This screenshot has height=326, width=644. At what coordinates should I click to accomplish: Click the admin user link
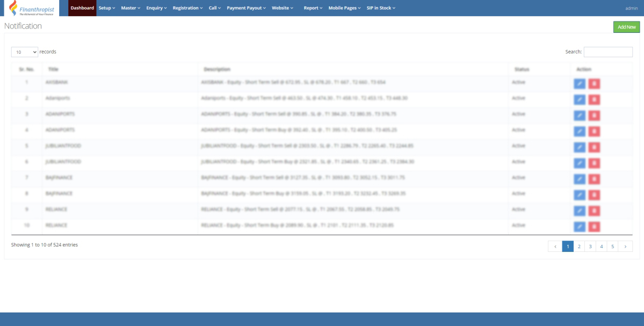[x=631, y=8]
